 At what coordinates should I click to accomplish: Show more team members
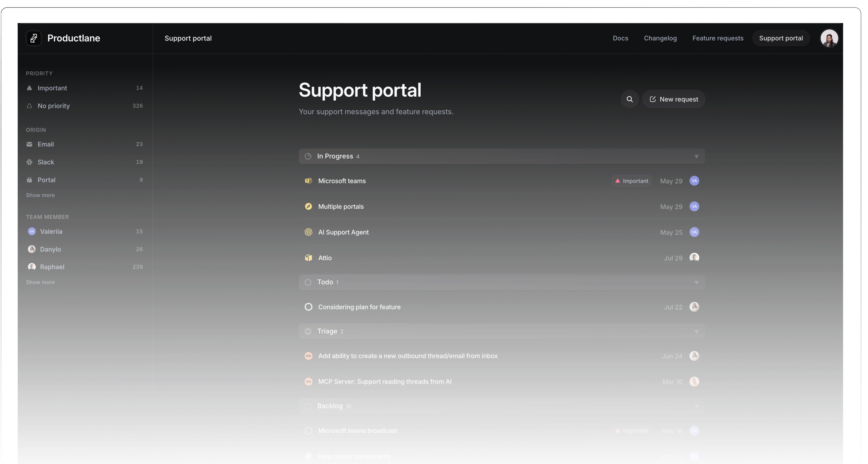coord(40,282)
